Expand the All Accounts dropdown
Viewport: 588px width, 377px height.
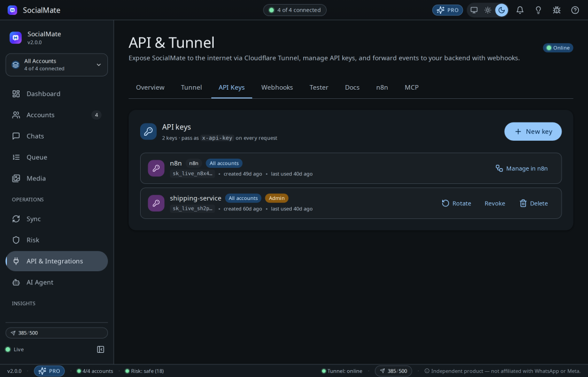click(57, 64)
